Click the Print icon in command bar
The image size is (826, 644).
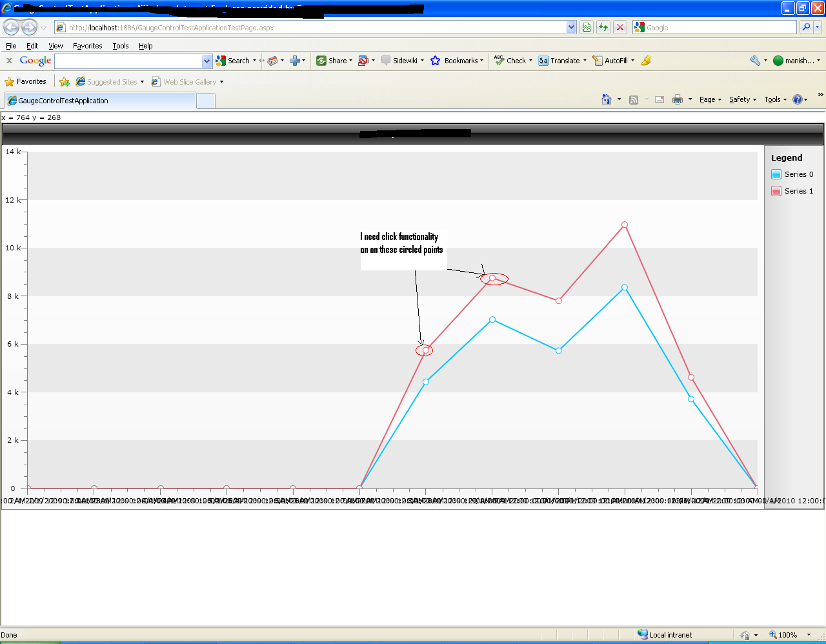pos(678,99)
